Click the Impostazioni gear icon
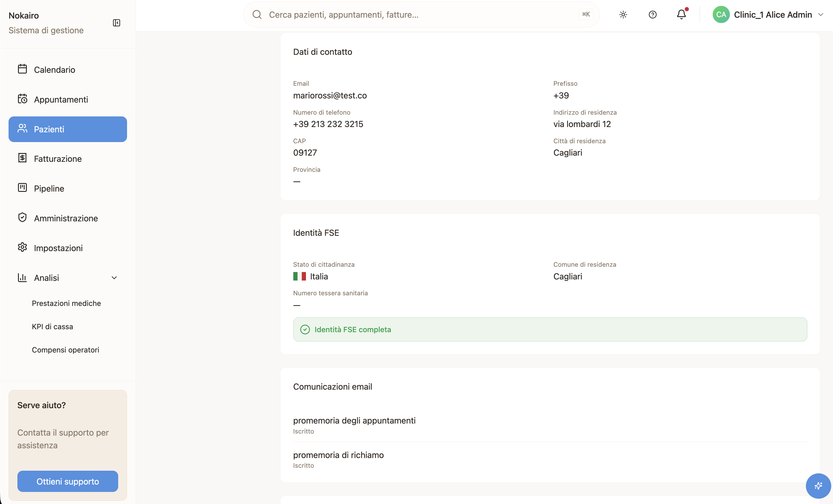 point(22,247)
